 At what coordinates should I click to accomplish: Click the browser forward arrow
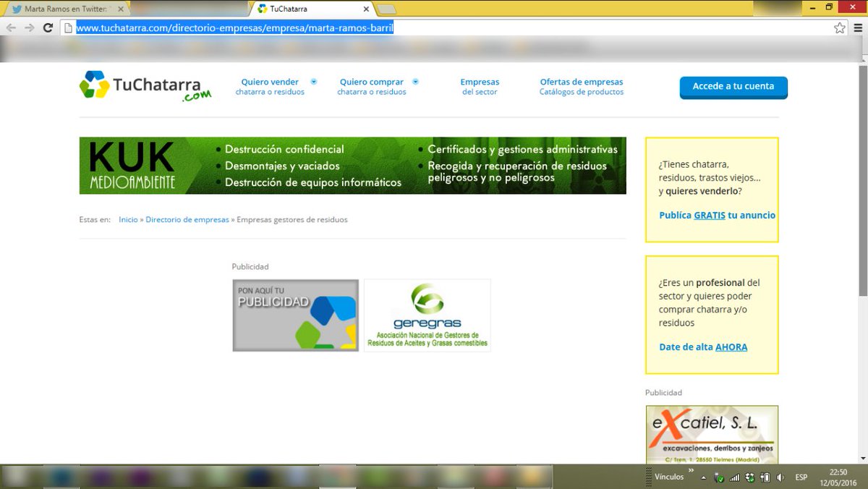click(x=30, y=28)
